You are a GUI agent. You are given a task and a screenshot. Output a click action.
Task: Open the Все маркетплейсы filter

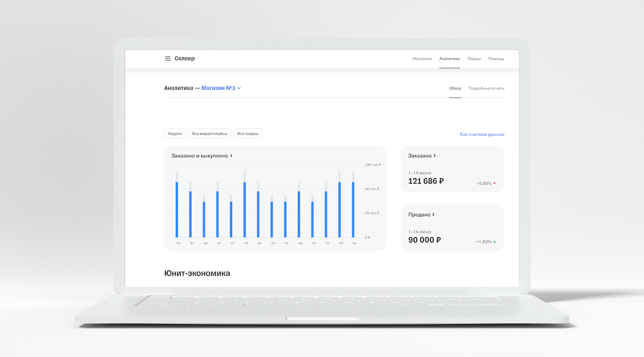click(x=209, y=134)
